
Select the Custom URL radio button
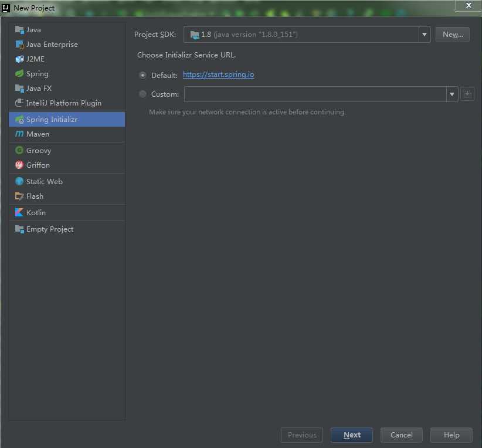142,94
